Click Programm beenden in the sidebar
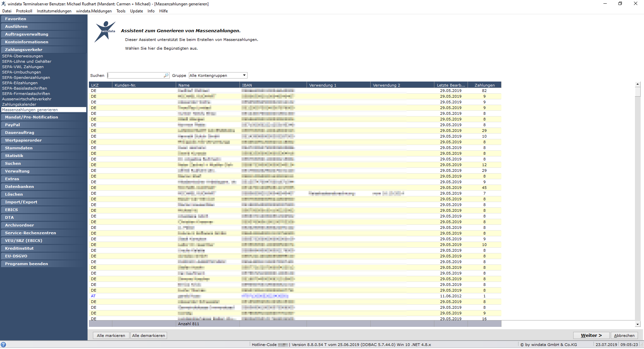 [x=44, y=264]
